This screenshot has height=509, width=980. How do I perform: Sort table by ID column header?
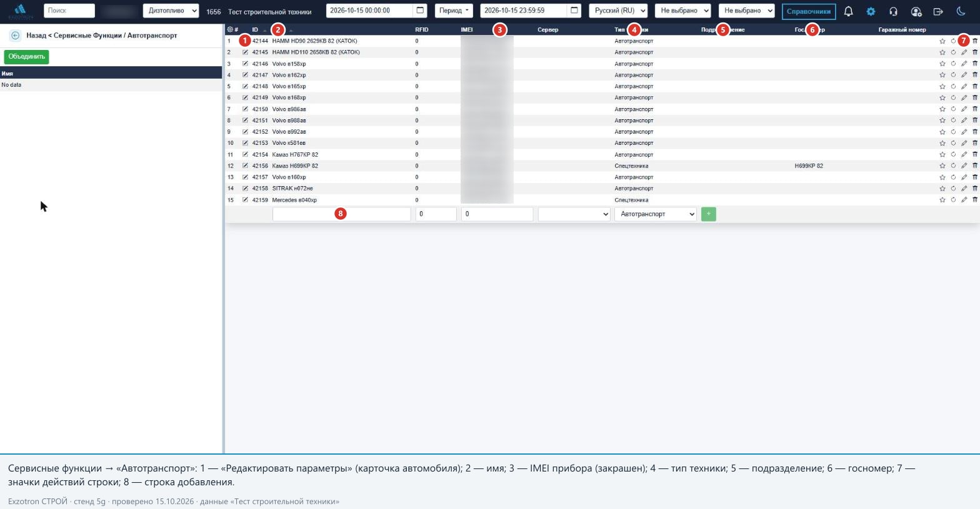255,30
